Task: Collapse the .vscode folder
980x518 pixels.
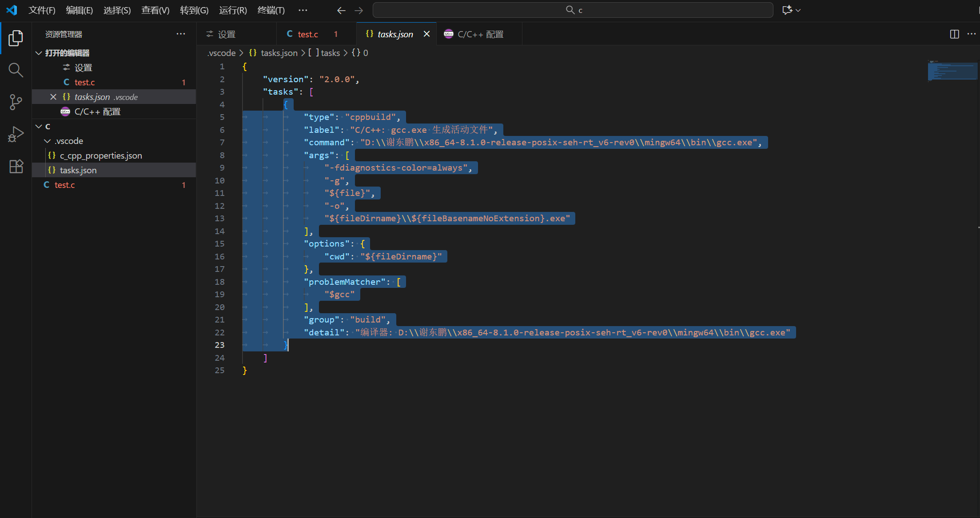Action: (48, 141)
